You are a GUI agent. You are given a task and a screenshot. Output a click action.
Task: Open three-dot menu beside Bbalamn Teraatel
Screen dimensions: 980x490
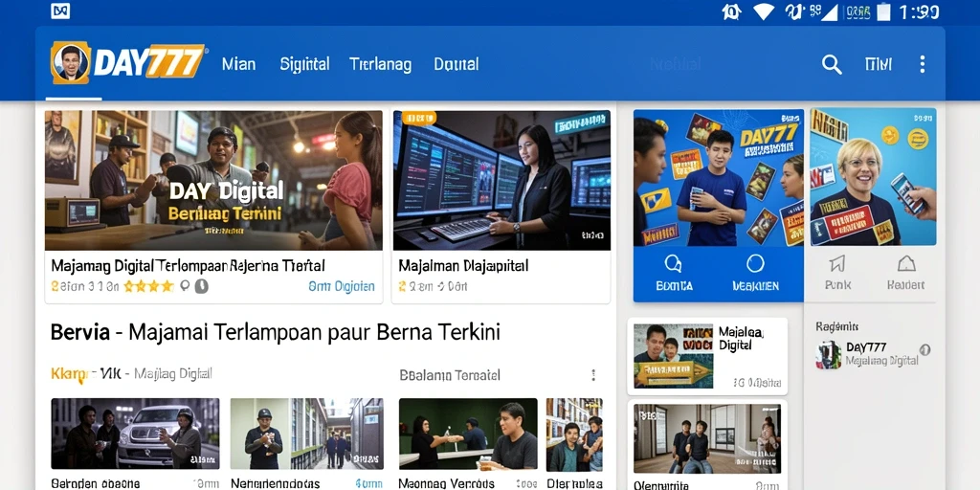click(x=593, y=375)
